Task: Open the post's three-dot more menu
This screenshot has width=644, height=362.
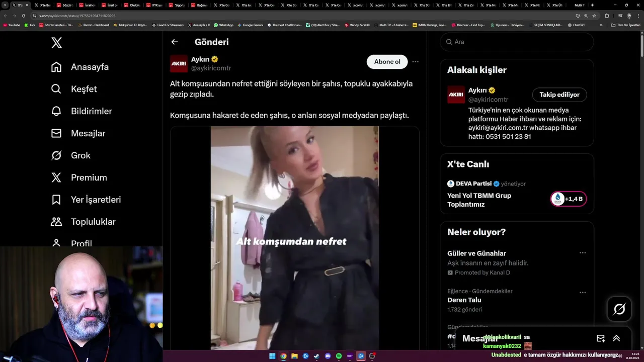Action: point(415,62)
